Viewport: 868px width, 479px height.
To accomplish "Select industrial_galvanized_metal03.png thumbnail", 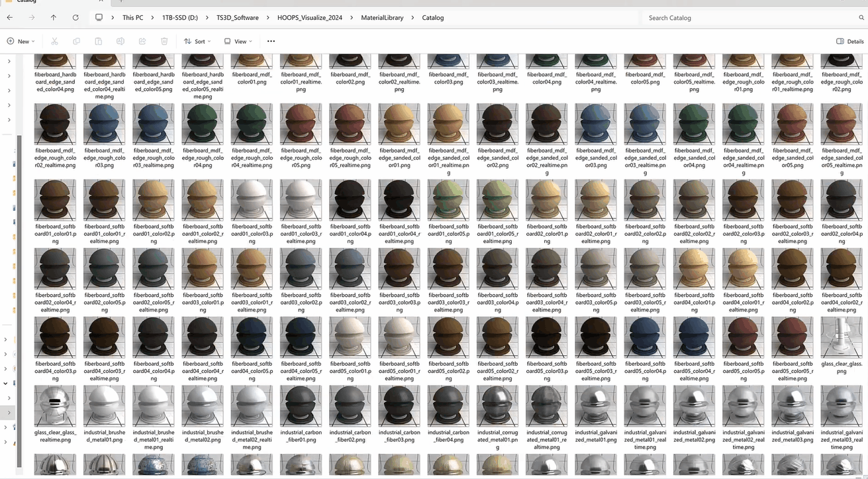I will click(793, 406).
